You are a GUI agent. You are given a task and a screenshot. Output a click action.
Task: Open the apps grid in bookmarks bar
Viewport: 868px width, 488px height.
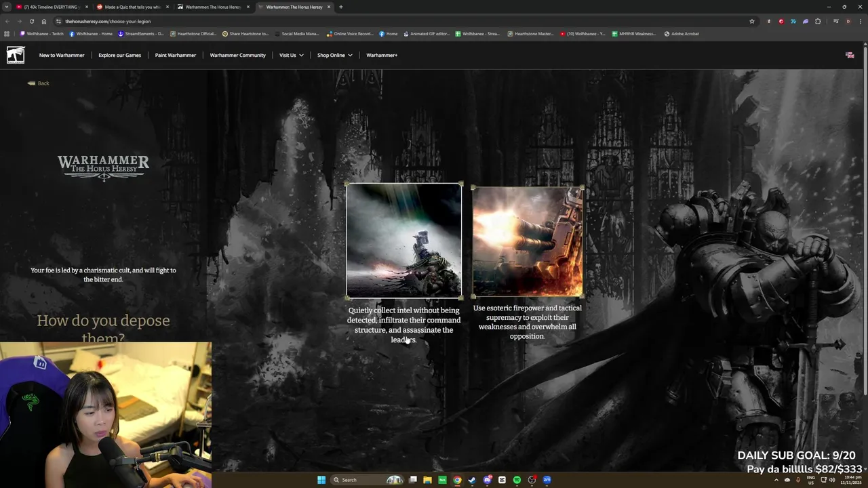[x=7, y=34]
